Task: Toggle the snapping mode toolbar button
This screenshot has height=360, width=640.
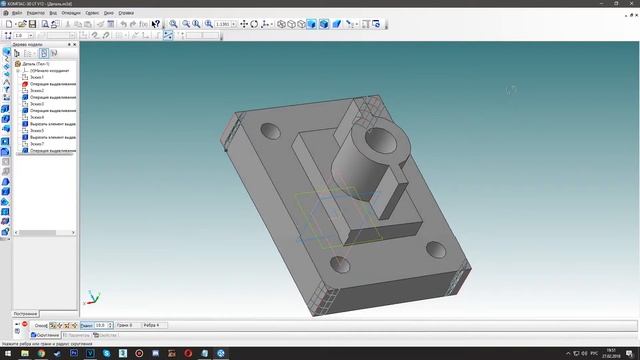Action: [168, 36]
